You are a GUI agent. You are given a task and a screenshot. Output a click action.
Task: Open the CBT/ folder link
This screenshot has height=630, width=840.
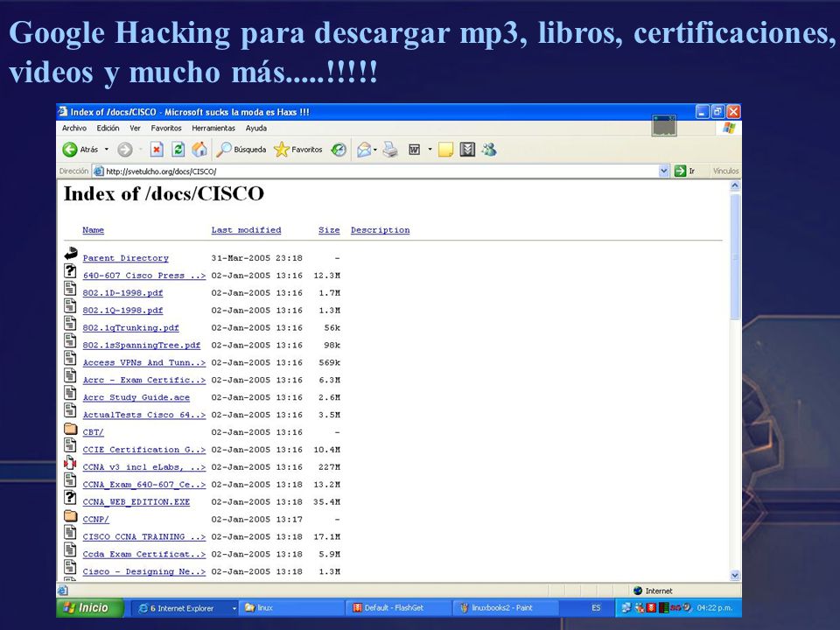click(x=94, y=432)
